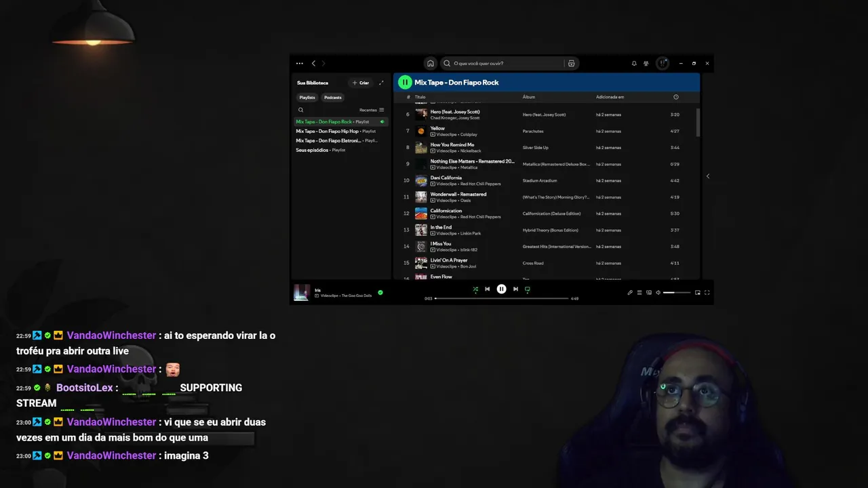Sort by the Álbum column header

pyautogui.click(x=529, y=97)
